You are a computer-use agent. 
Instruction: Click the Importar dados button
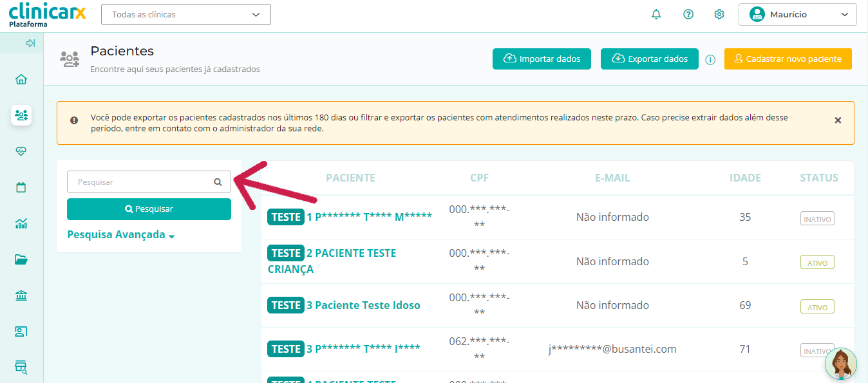click(x=542, y=59)
